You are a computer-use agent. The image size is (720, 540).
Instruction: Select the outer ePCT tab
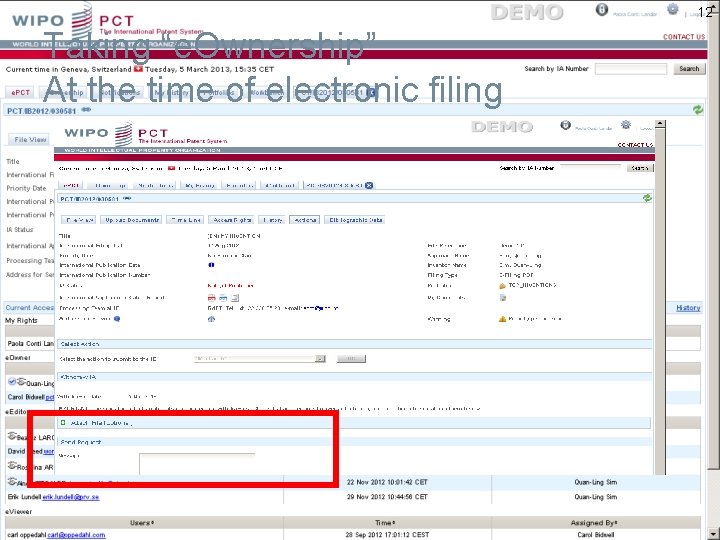[20, 92]
